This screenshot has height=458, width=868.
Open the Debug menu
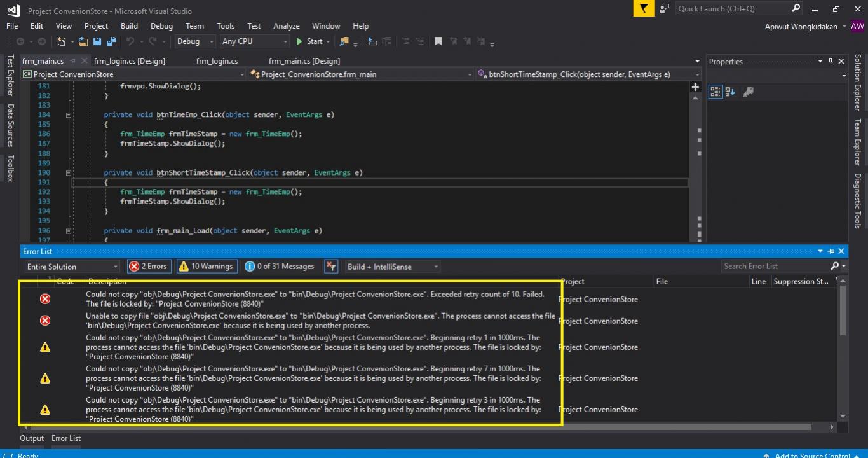pyautogui.click(x=161, y=26)
